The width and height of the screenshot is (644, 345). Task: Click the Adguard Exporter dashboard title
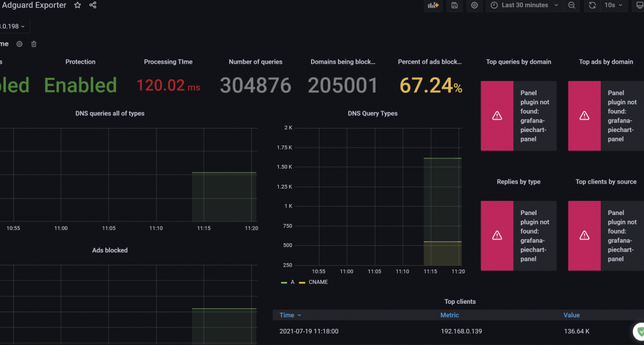click(x=34, y=5)
